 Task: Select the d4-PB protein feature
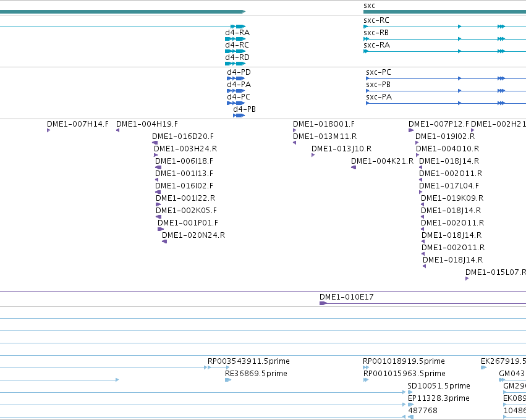245,109
